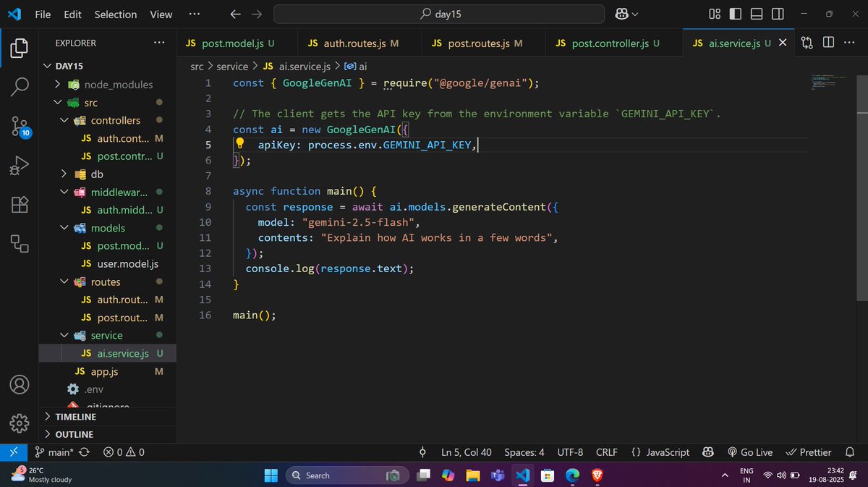Screen dimensions: 868x487
Task: Collapse the controllers folder
Action: click(109, 120)
